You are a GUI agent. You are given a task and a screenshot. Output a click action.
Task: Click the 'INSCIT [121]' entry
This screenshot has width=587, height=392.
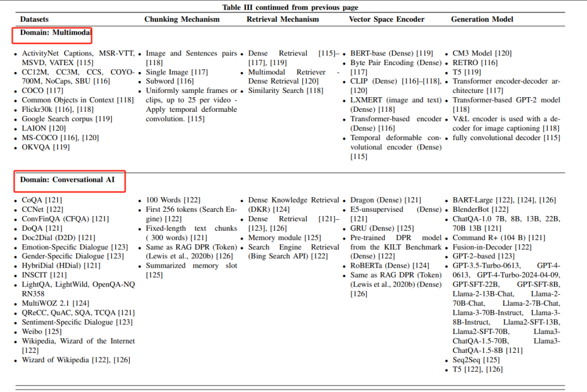(x=44, y=275)
